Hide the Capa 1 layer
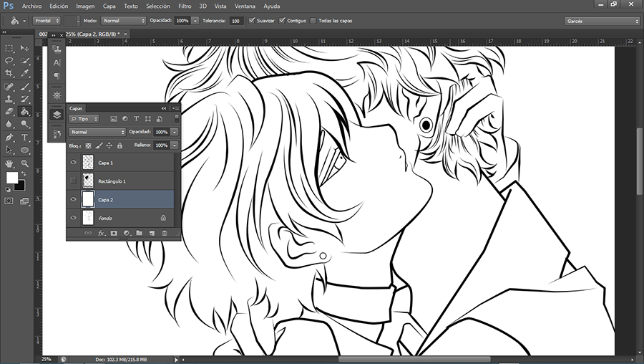Viewport: 644px width, 364px height. 73,163
